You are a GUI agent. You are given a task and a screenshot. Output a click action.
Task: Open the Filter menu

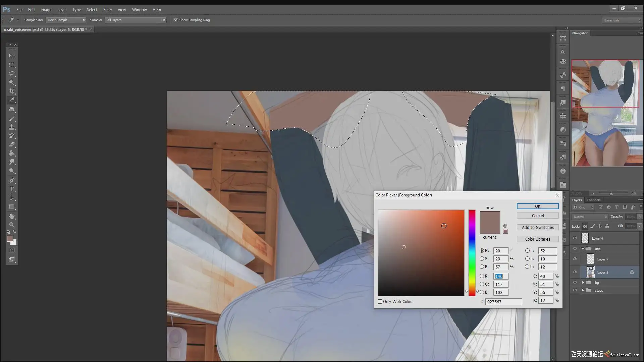107,10
